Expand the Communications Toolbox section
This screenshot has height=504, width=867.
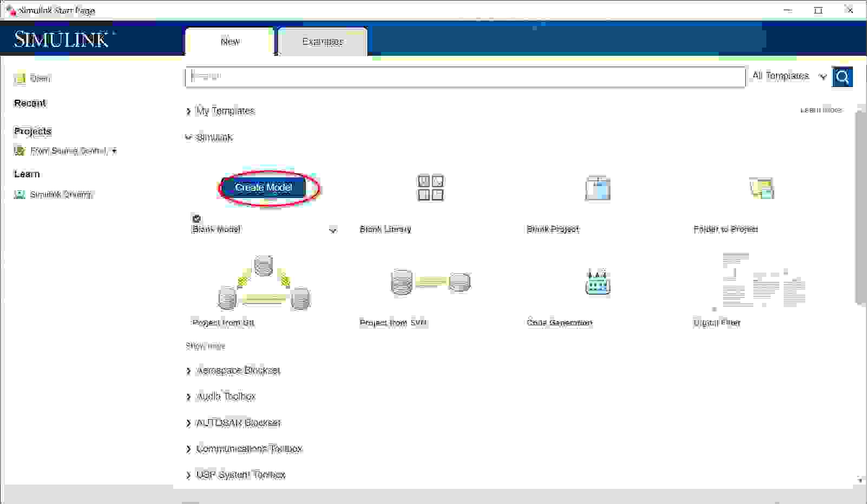tap(188, 449)
